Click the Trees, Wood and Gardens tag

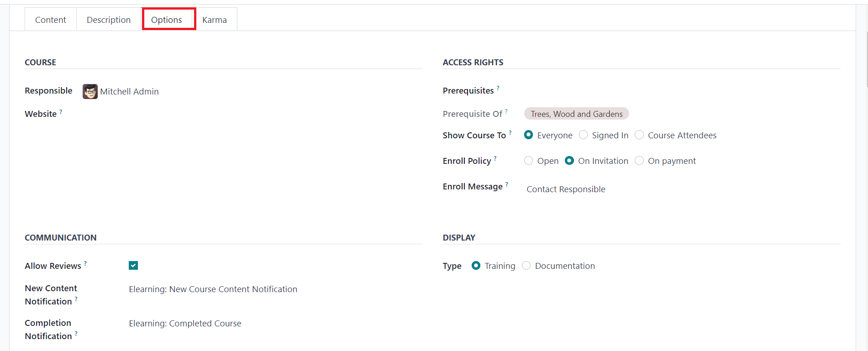click(x=577, y=114)
